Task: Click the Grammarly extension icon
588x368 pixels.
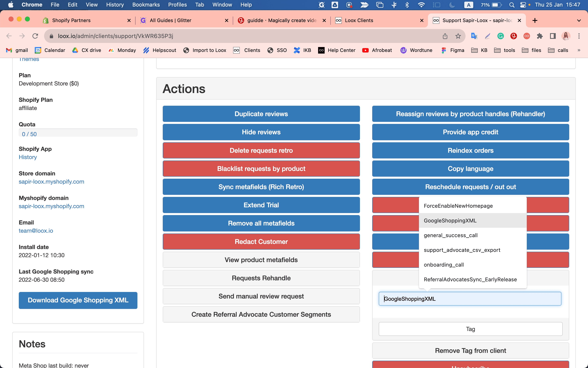Action: pyautogui.click(x=500, y=36)
